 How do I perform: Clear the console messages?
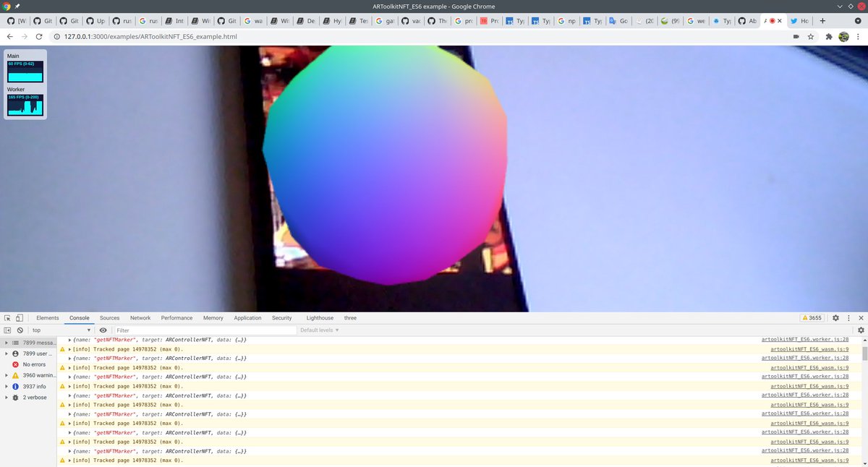[x=20, y=330]
